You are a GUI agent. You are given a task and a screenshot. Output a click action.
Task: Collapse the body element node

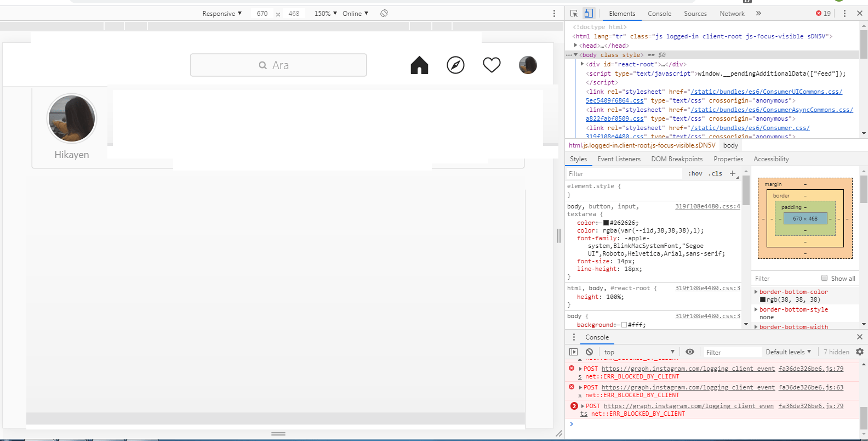575,55
